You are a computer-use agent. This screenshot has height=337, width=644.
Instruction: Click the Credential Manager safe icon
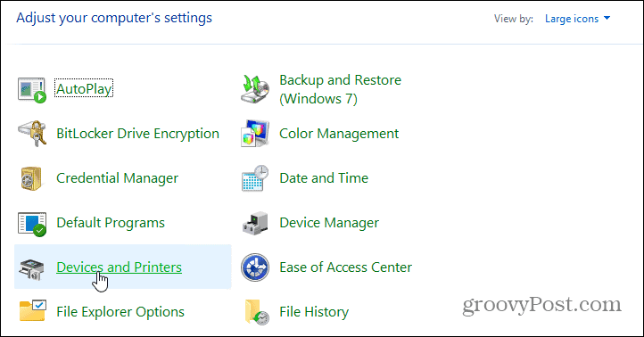(x=31, y=178)
